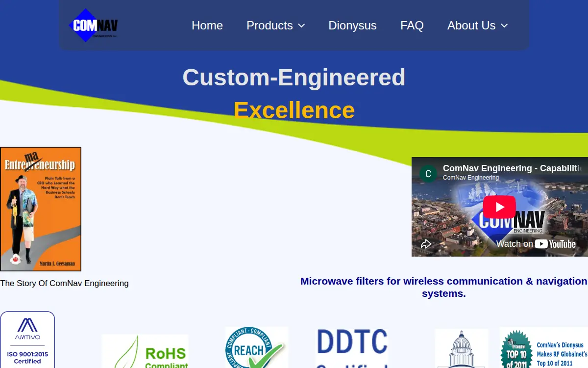Open The Story Of ComNav Engineering link
The width and height of the screenshot is (588, 368).
pos(64,283)
